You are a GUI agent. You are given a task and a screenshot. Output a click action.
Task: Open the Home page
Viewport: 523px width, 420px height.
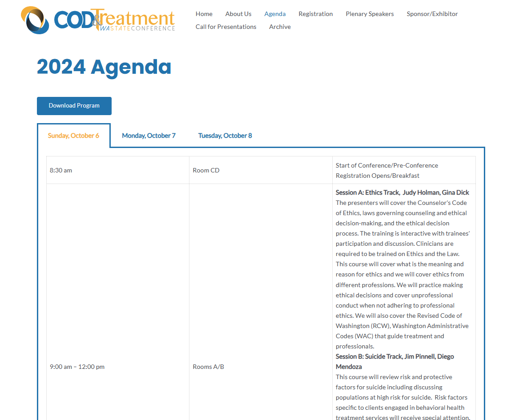[204, 14]
